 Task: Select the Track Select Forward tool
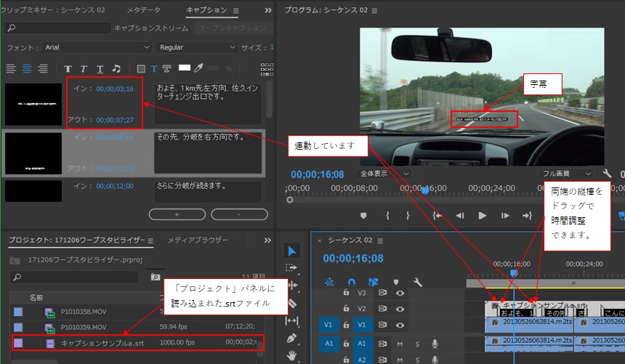(x=291, y=267)
